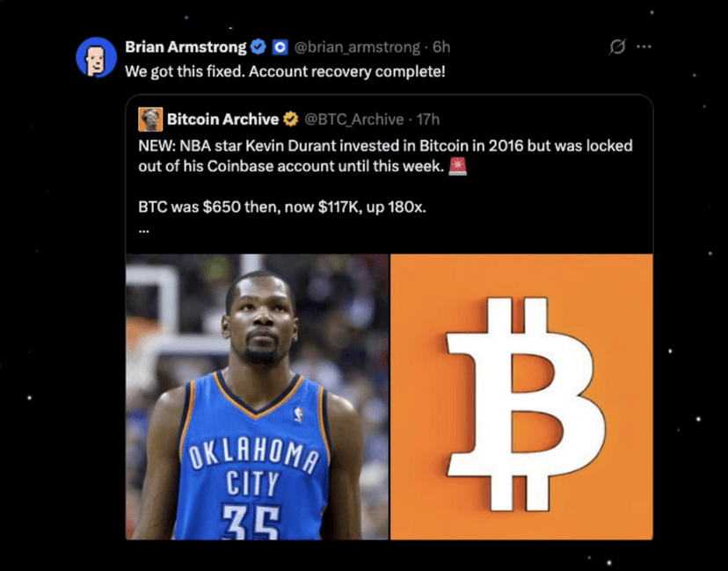728x571 pixels.
Task: Click the 'BTC was $650 then' line
Action: (x=282, y=206)
